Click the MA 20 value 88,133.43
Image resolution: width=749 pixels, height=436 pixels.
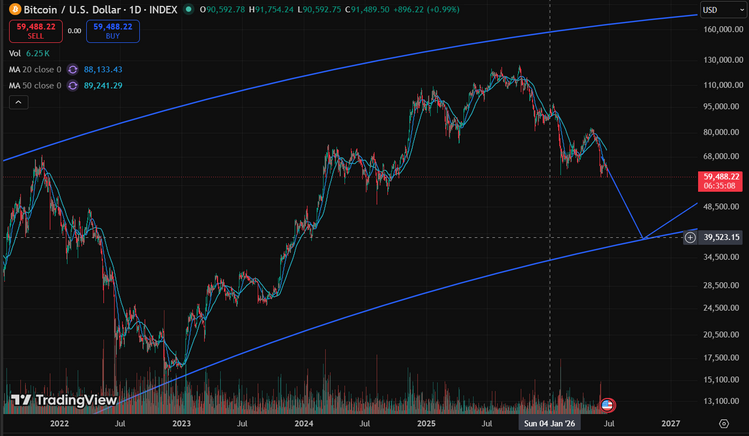[103, 70]
